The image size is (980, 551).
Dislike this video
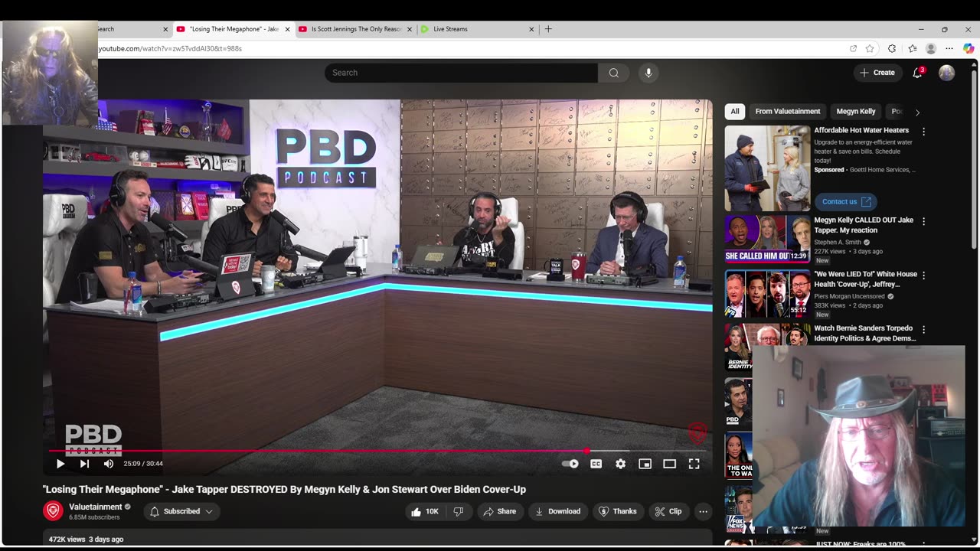pos(459,511)
